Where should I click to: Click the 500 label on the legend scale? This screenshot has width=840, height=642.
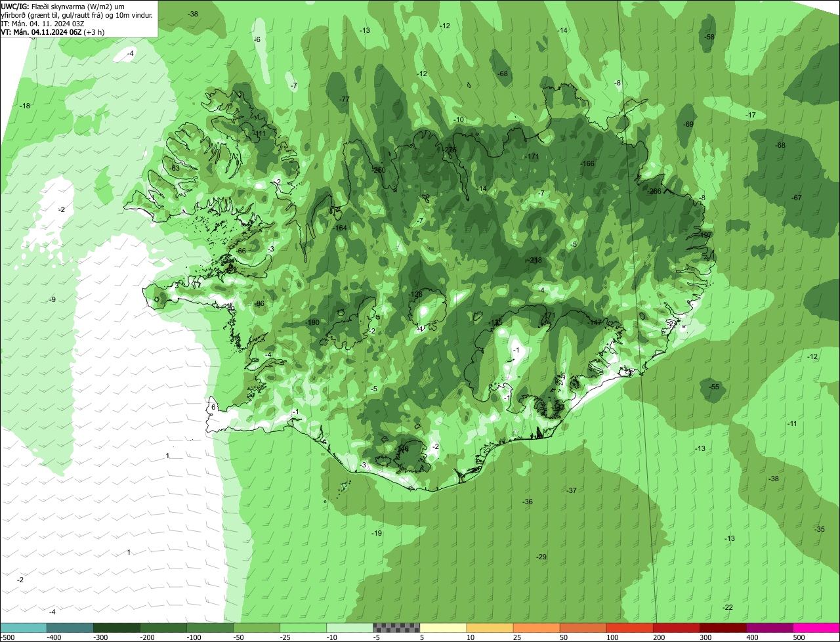(x=799, y=637)
